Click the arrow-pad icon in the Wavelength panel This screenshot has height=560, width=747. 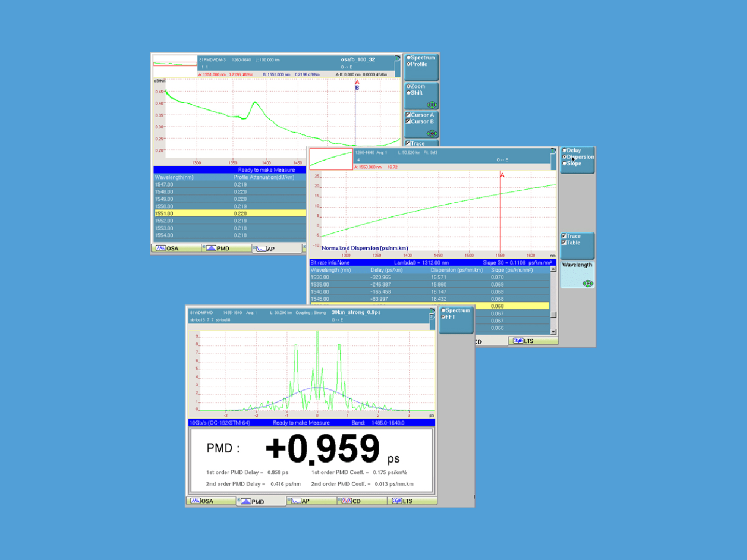pos(588,283)
